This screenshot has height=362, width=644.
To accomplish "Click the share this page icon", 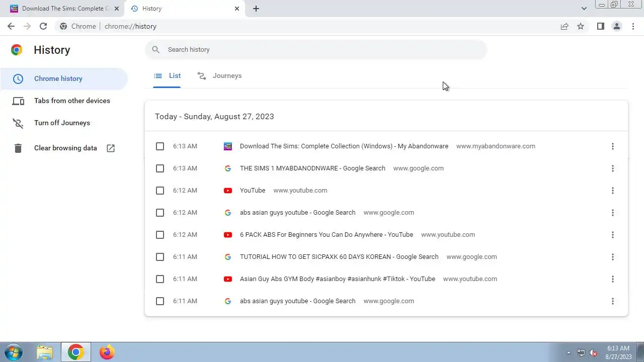I will (x=565, y=26).
